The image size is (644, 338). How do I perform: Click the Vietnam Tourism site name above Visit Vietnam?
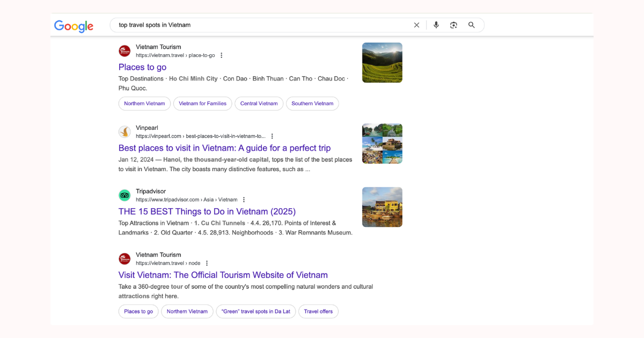(158, 255)
